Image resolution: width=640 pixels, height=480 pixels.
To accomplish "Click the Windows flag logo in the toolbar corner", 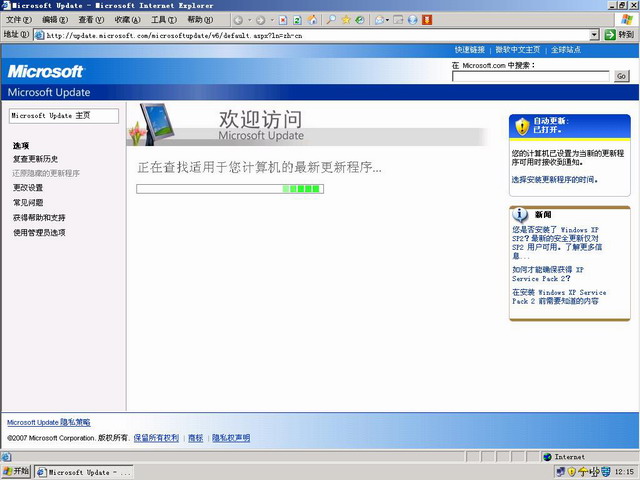I will point(627,20).
